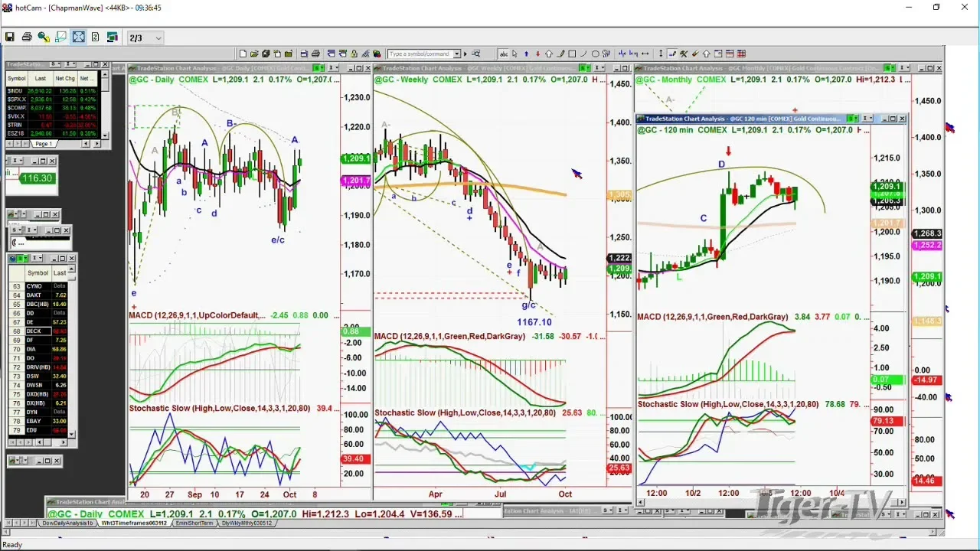Click the red data grid table icon

click(741, 54)
